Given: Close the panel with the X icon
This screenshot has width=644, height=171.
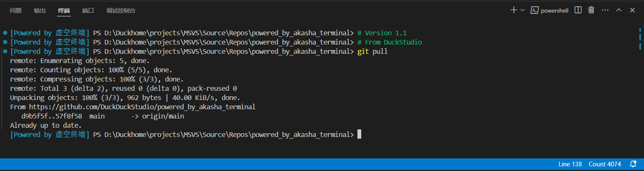Looking at the screenshot, I should 632,10.
